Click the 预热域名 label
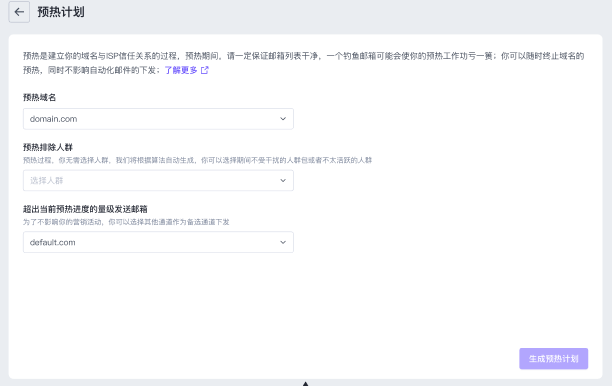Image resolution: width=612 pixels, height=386 pixels. coord(39,98)
